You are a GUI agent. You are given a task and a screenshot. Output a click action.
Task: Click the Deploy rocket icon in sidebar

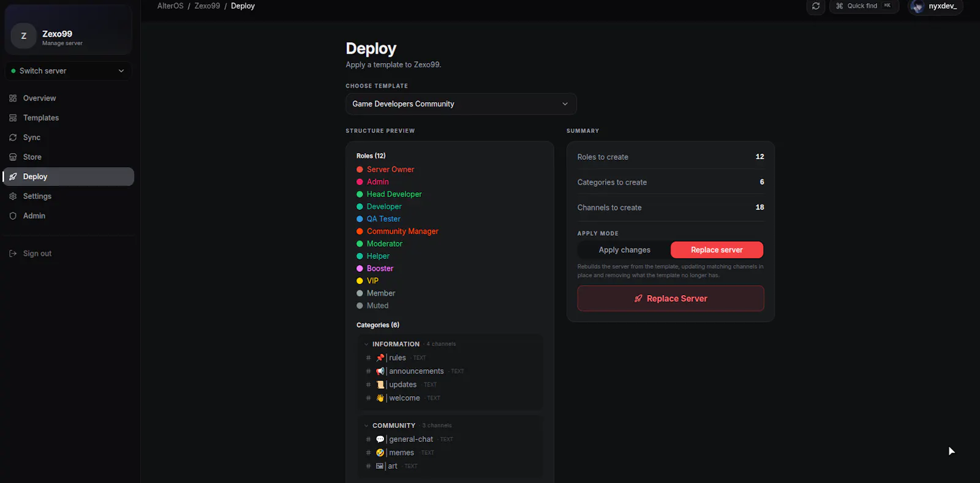(x=13, y=177)
